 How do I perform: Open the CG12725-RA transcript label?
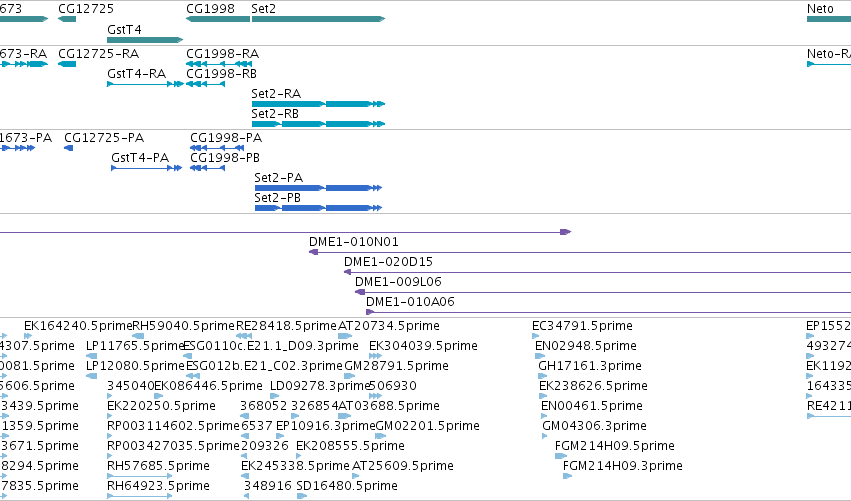point(98,54)
